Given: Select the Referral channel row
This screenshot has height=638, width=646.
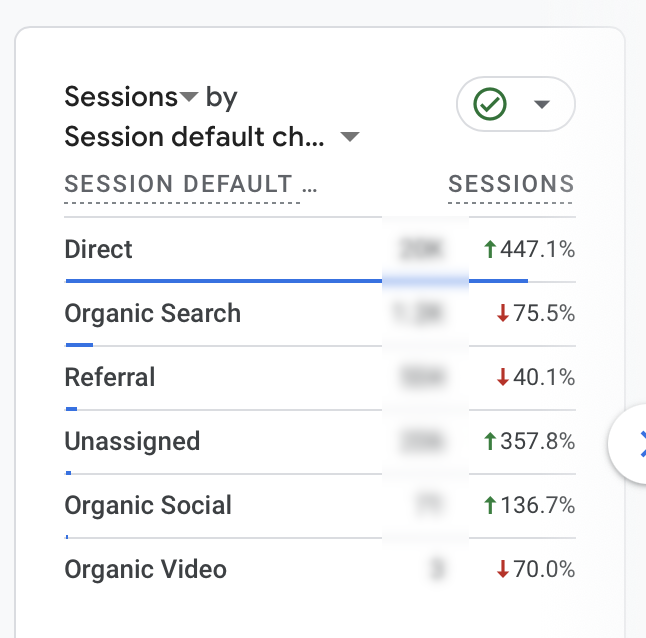Looking at the screenshot, I should tap(110, 377).
